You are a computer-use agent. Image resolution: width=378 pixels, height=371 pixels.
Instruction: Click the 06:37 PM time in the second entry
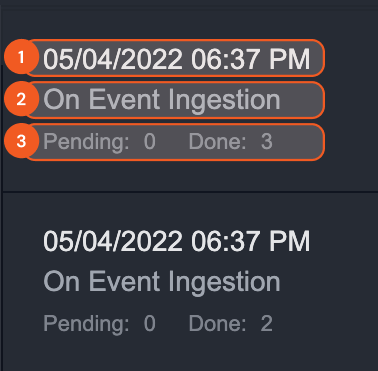251,241
